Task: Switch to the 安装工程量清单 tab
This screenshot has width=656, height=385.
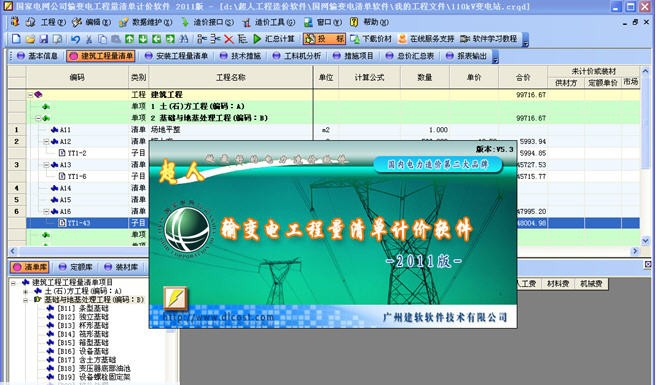Action: tap(177, 56)
